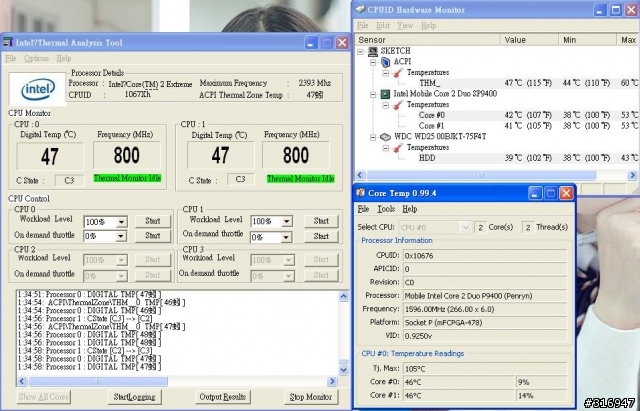This screenshot has width=640, height=411.
Task: Start CPU 0 workload
Action: tap(153, 221)
